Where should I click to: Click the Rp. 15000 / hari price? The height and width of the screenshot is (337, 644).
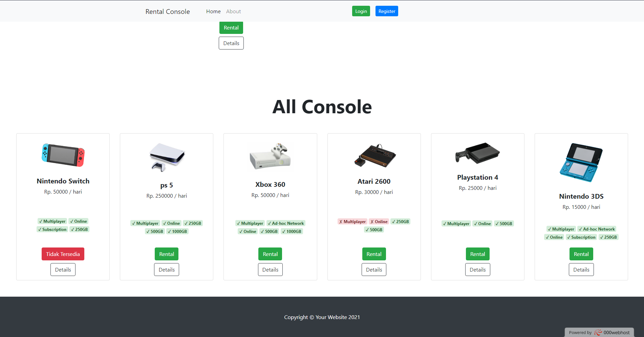[x=581, y=207]
